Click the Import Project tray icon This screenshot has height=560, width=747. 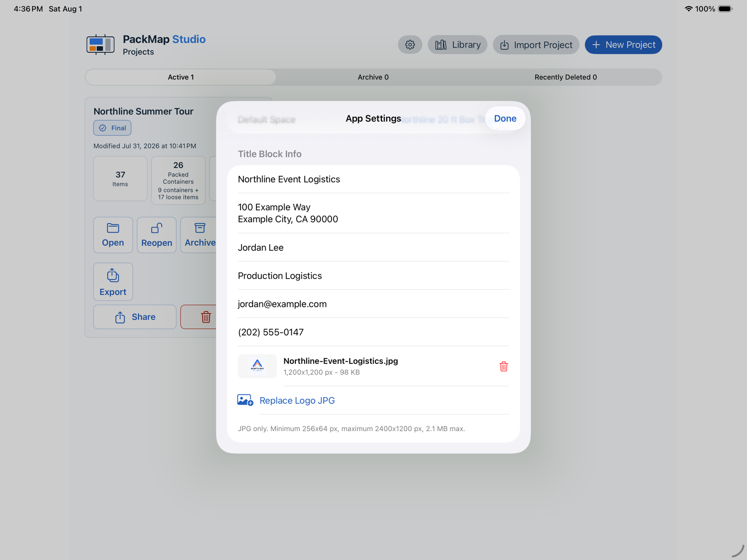click(504, 45)
